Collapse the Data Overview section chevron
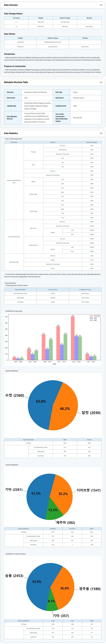This screenshot has width=106, height=644. pos(101,5)
